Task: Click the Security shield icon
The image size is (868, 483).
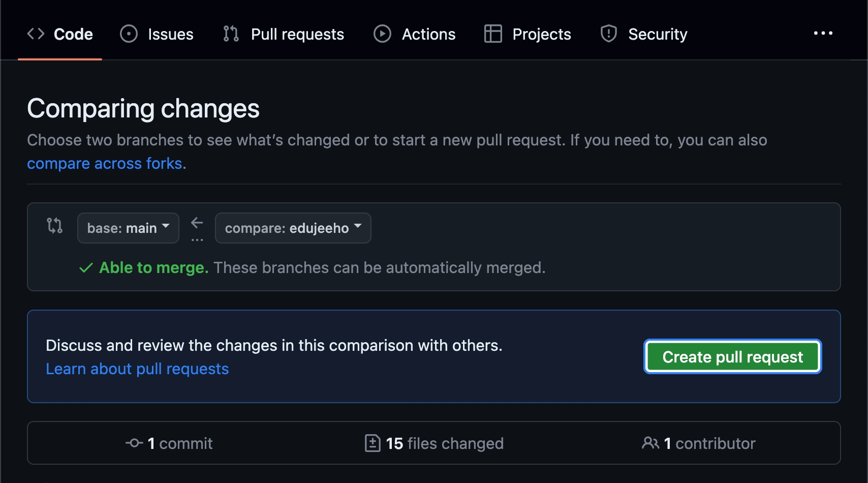Action: click(608, 34)
